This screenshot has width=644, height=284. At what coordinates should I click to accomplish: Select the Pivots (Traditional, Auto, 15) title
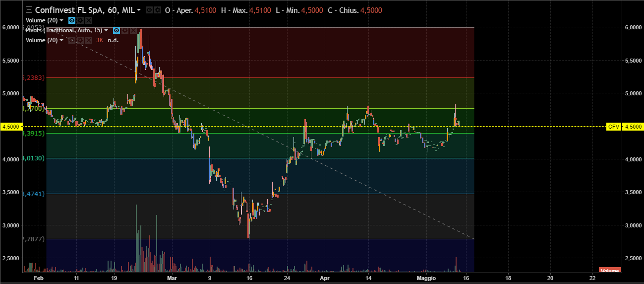(x=63, y=30)
